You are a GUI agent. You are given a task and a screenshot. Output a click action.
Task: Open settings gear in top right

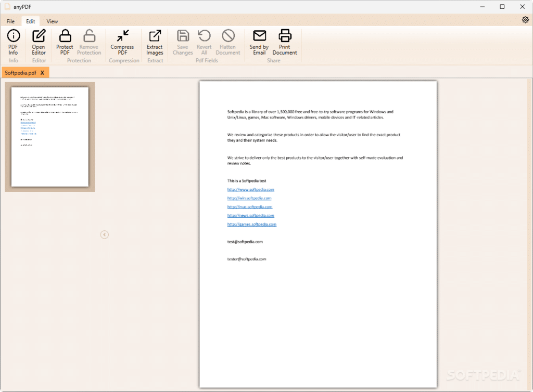point(525,20)
